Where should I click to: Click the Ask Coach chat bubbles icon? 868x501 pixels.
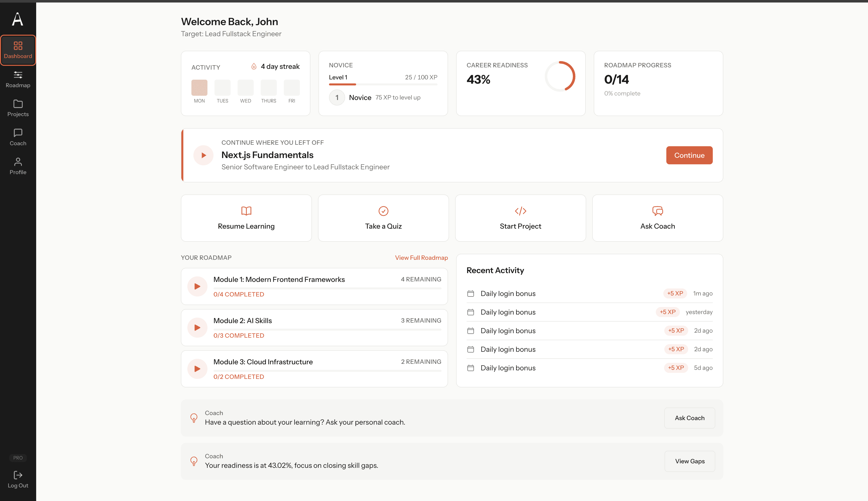(x=658, y=211)
